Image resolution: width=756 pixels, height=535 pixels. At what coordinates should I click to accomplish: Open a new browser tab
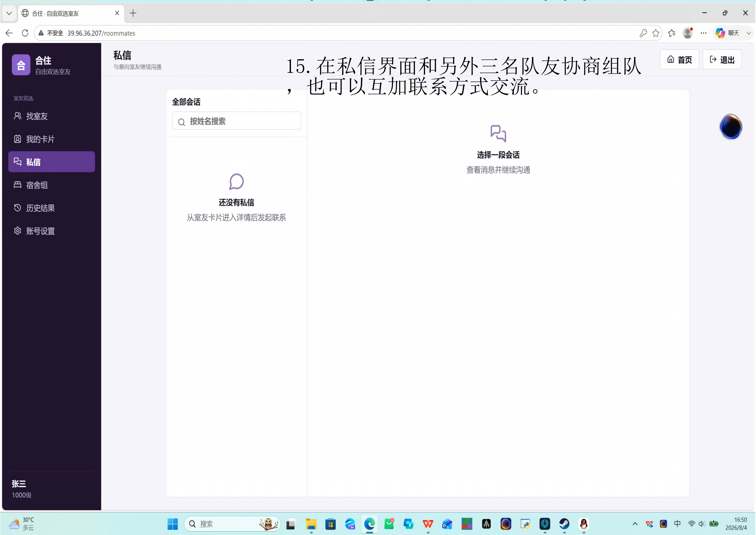133,13
